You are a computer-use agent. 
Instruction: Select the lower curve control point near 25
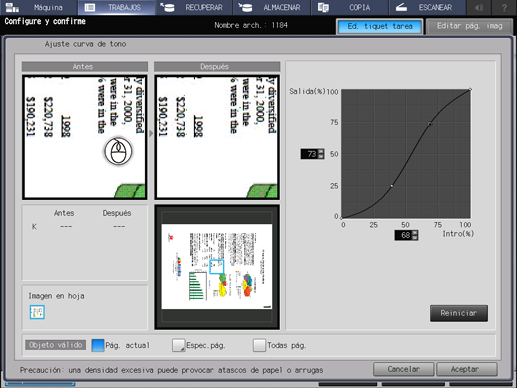click(392, 186)
